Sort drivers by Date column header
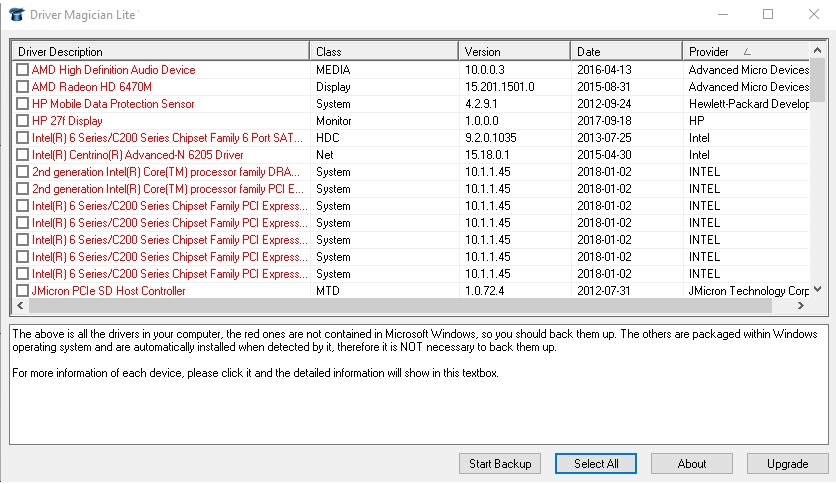The width and height of the screenshot is (836, 484). [625, 51]
